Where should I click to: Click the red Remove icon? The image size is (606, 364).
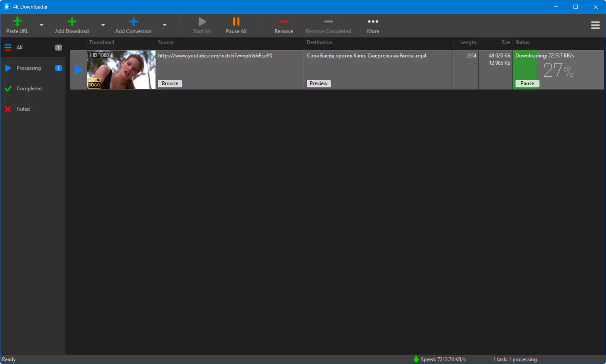(284, 22)
